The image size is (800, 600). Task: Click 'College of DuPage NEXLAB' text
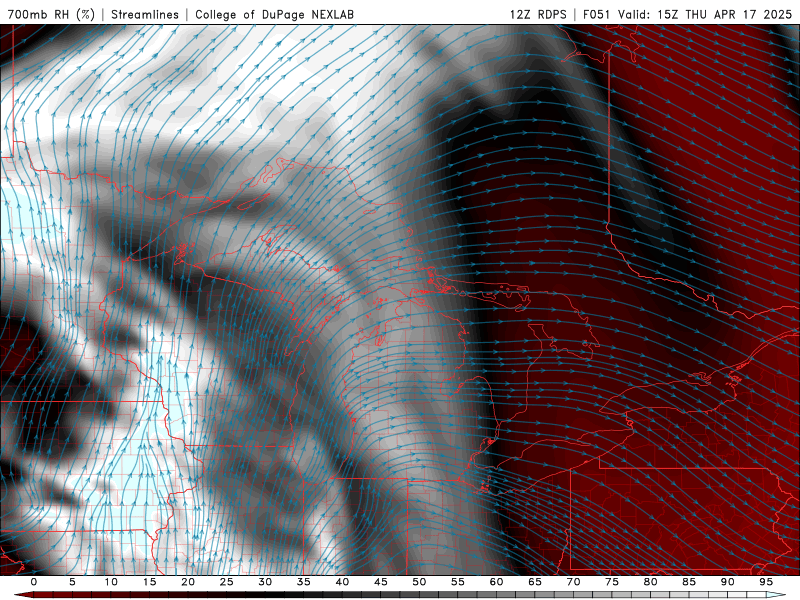pyautogui.click(x=274, y=14)
